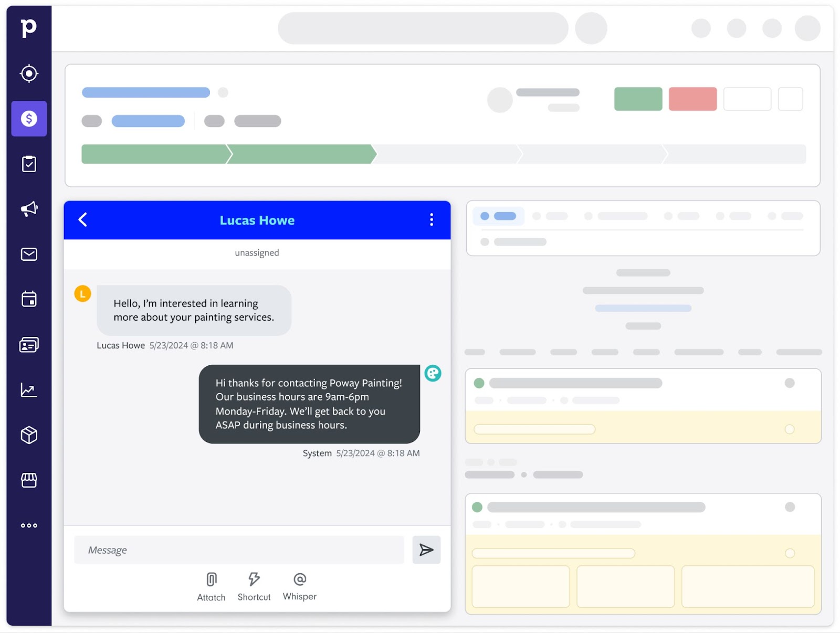Click the send message arrow button
Image resolution: width=840 pixels, height=633 pixels.
pos(426,550)
